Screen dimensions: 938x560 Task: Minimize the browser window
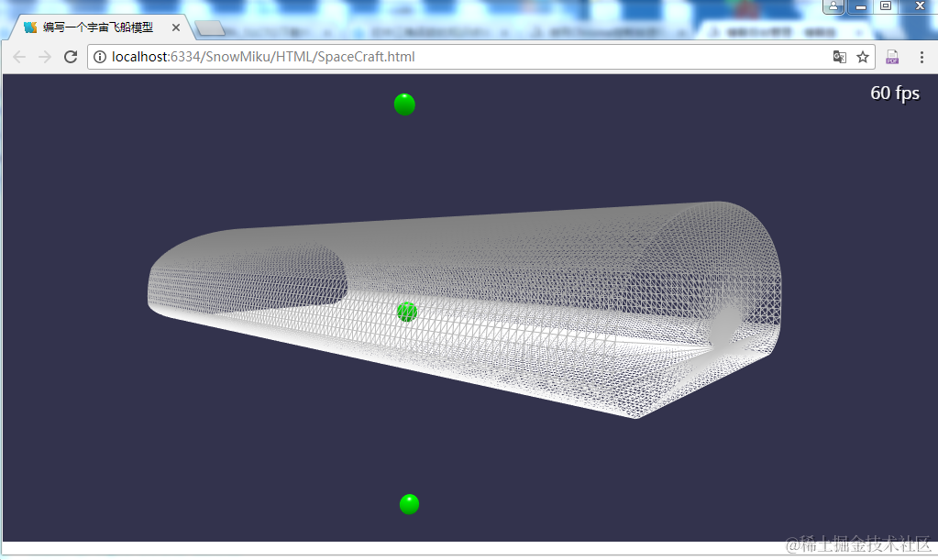(861, 6)
